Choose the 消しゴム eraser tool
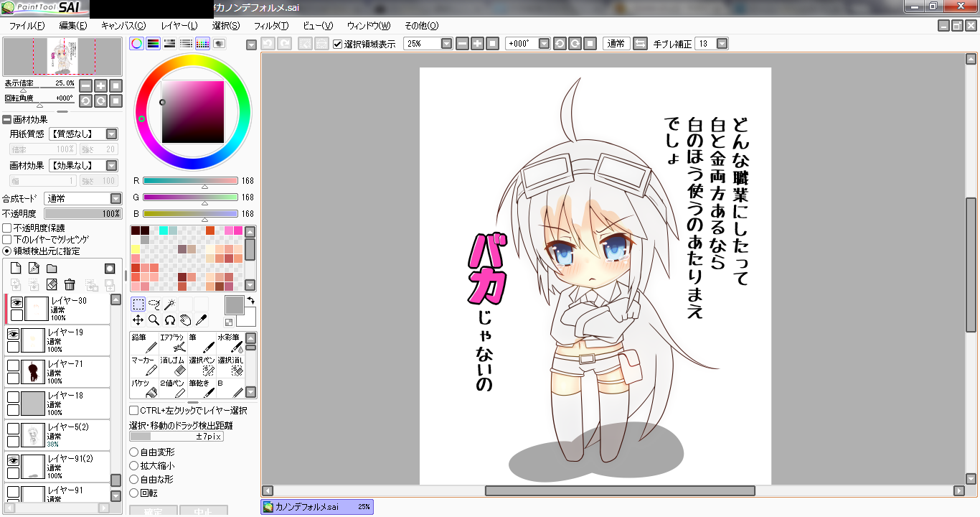Viewport: 980px width, 517px height. click(x=172, y=366)
